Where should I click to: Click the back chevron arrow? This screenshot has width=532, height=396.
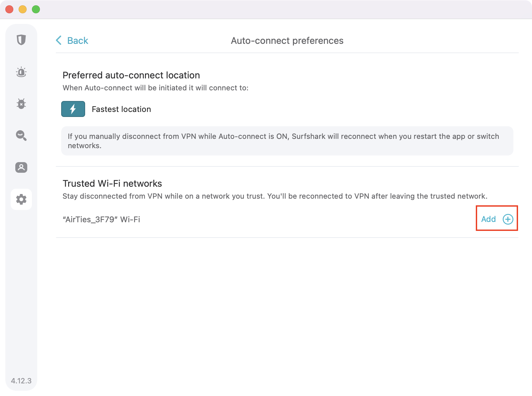tap(59, 41)
